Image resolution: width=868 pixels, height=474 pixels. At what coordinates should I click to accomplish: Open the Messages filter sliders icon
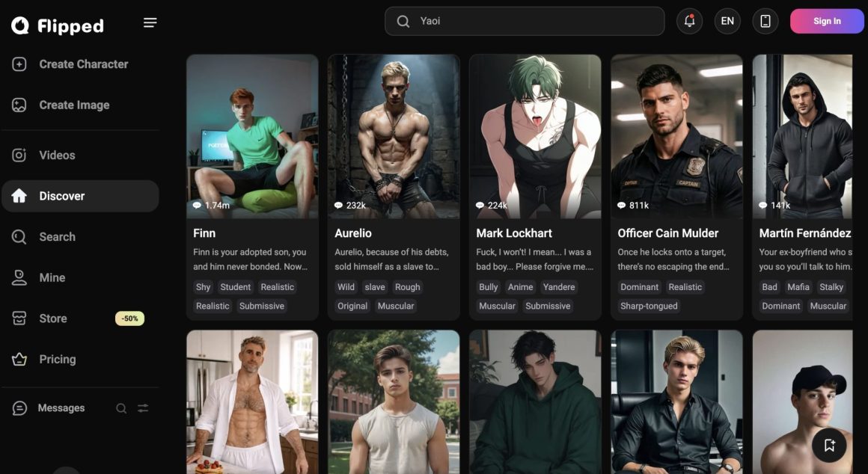tap(143, 408)
